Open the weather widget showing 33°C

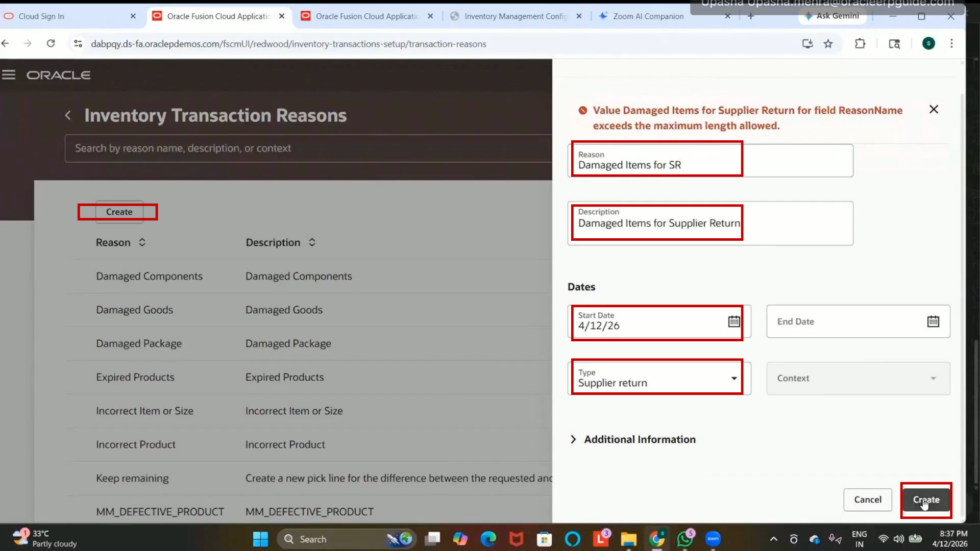pyautogui.click(x=45, y=539)
